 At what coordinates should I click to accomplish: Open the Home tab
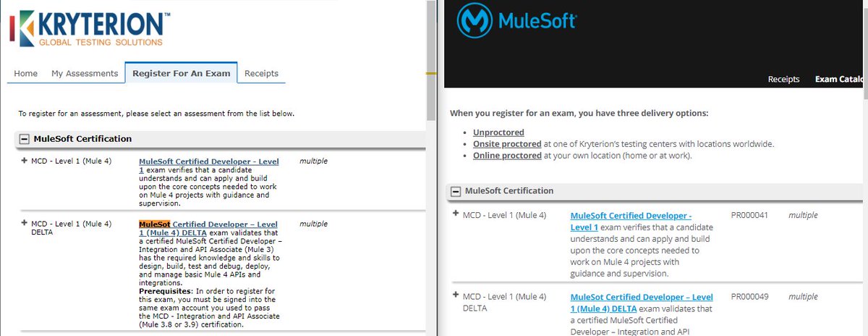click(x=26, y=73)
